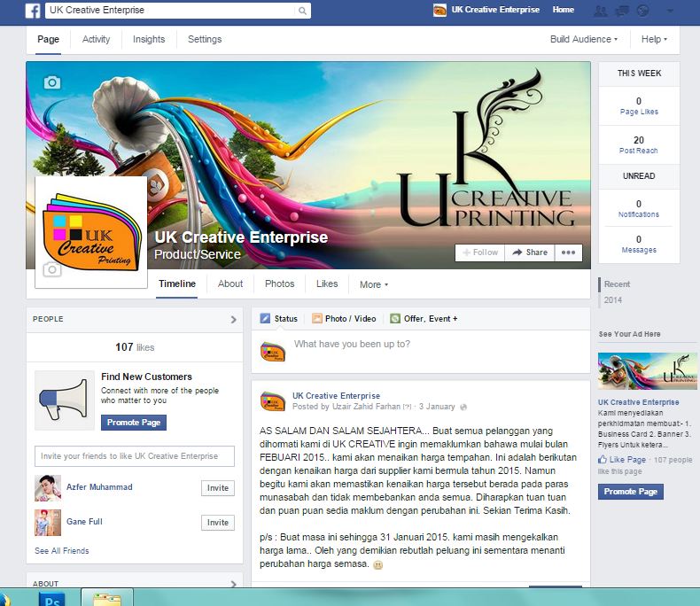The image size is (700, 606).
Task: Open the three-dots more actions button
Action: (x=568, y=252)
